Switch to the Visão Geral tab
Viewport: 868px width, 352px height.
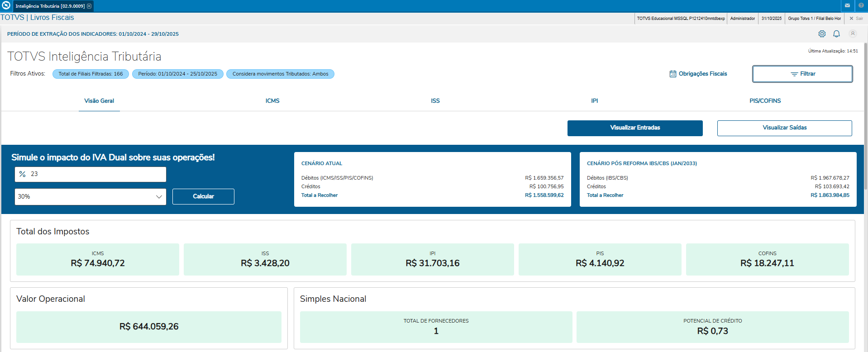(x=99, y=101)
